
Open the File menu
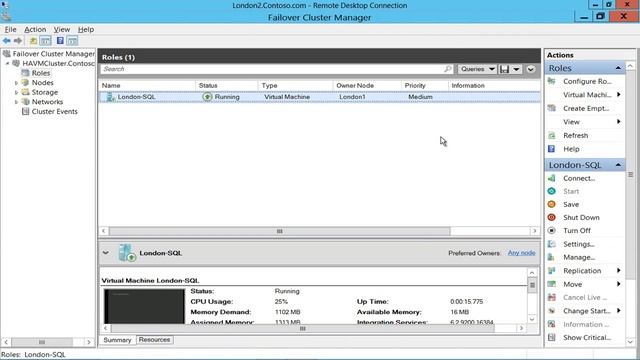click(x=10, y=29)
